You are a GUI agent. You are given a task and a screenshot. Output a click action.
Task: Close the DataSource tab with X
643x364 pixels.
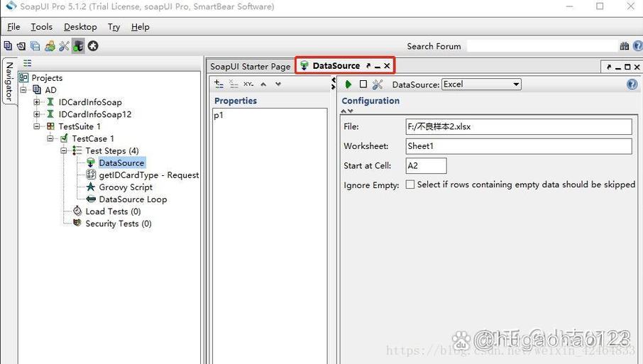click(x=387, y=65)
